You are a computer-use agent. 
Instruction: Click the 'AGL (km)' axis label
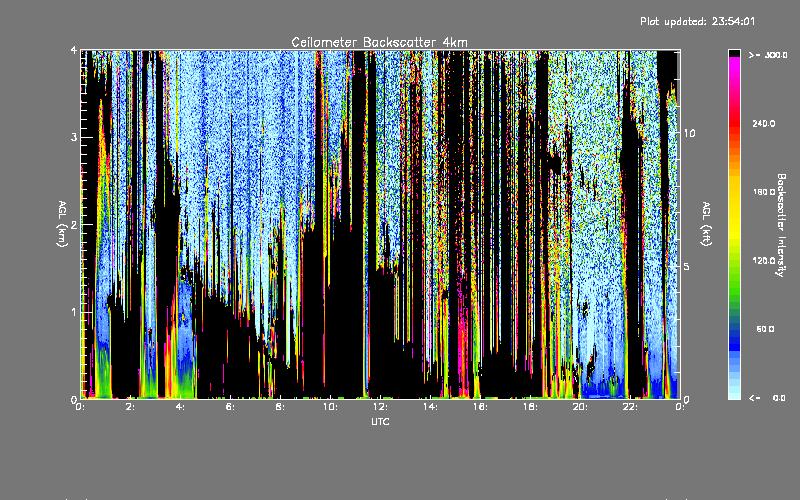(62, 224)
